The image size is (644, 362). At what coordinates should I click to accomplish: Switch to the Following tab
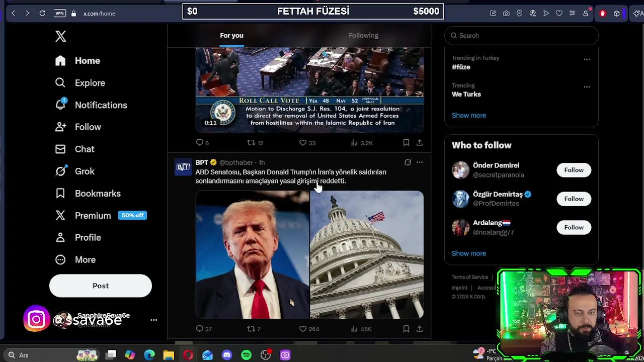point(363,36)
